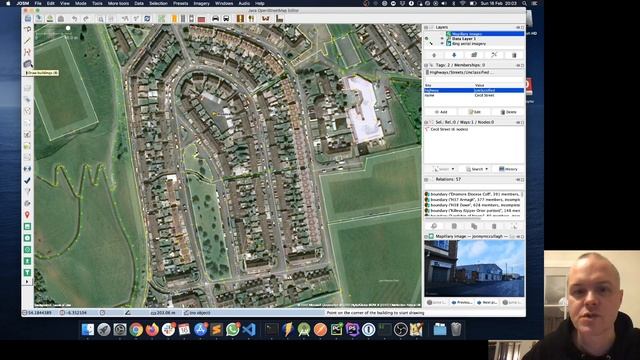Click the activate layer icon in Layers panel
The height and width of the screenshot is (360, 640).
[x=494, y=55]
